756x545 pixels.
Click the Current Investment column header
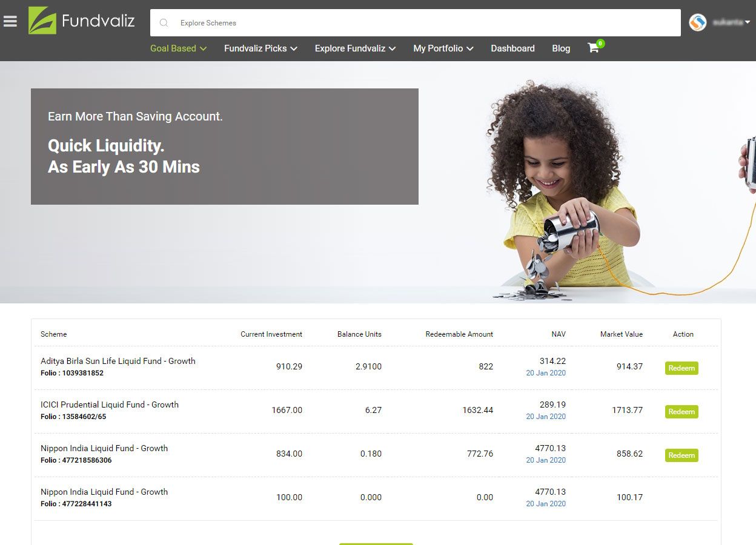(271, 334)
